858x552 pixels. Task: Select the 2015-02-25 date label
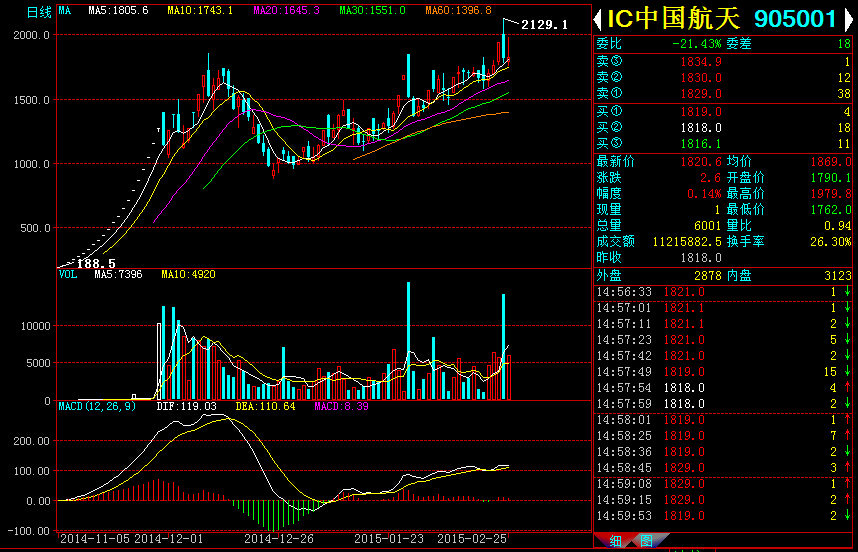(472, 539)
